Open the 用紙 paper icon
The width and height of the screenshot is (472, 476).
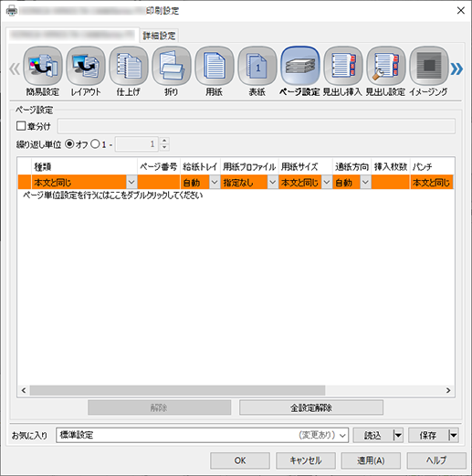click(x=215, y=70)
